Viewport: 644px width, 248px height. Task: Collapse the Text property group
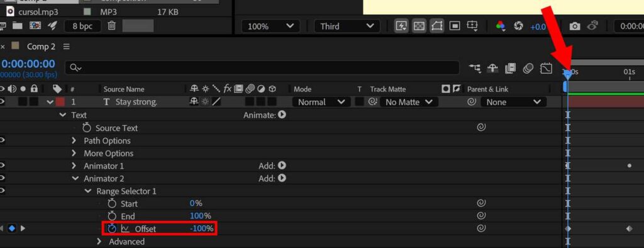click(62, 115)
